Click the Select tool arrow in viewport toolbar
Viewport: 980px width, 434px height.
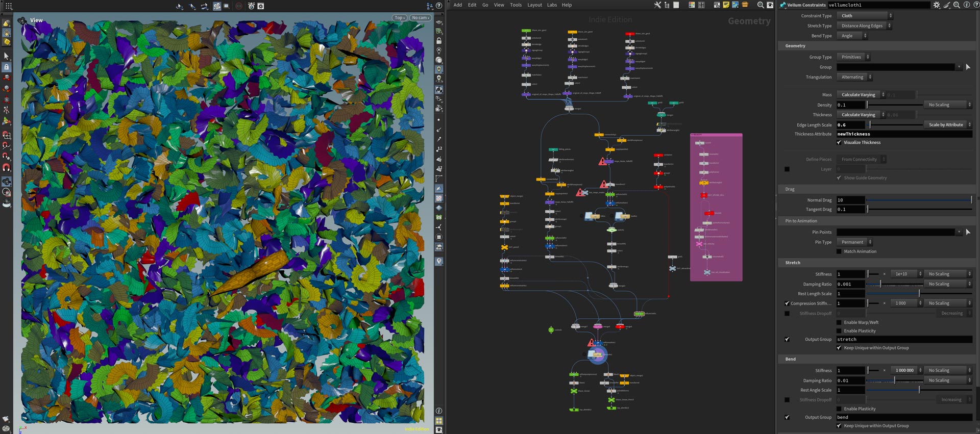[x=6, y=56]
